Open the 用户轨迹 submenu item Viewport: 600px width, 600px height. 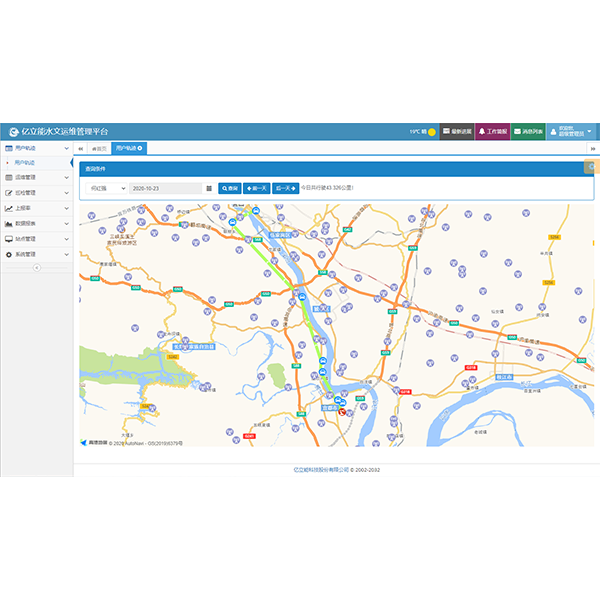(24, 163)
